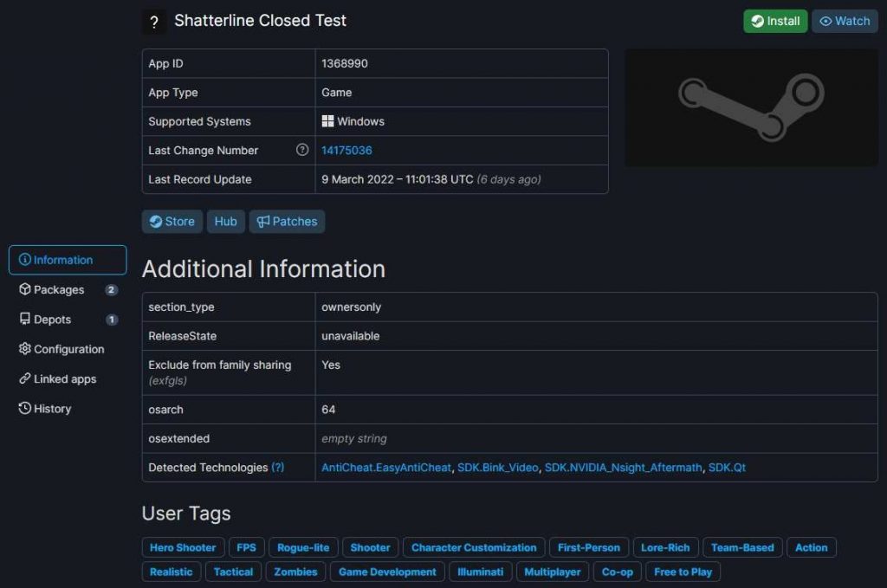Open the Patches button
Image resolution: width=887 pixels, height=588 pixels.
[287, 222]
